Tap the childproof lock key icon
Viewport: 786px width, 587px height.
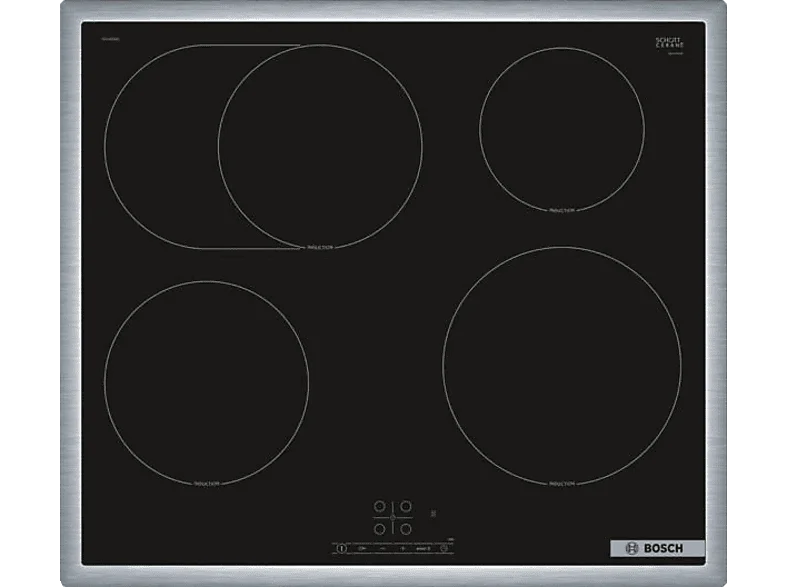point(362,548)
